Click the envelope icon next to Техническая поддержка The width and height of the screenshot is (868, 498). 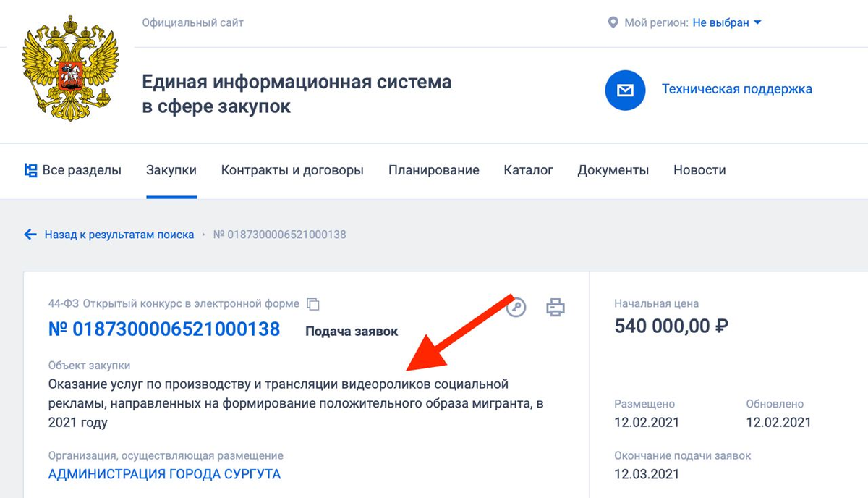[625, 90]
